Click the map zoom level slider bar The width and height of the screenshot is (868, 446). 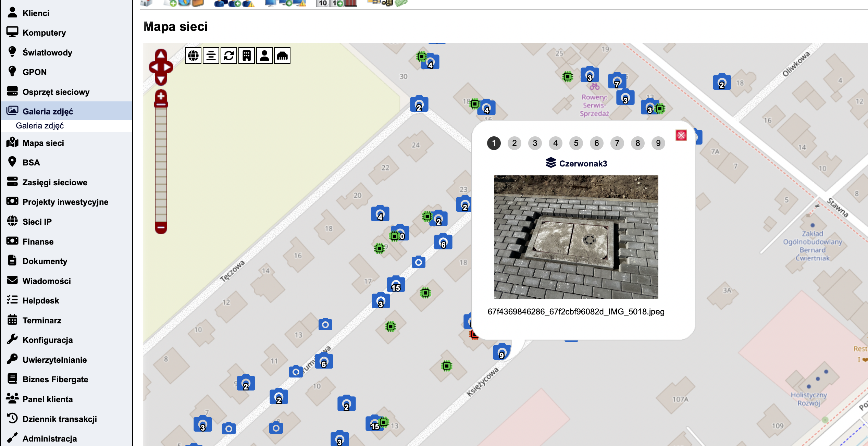[x=161, y=164]
